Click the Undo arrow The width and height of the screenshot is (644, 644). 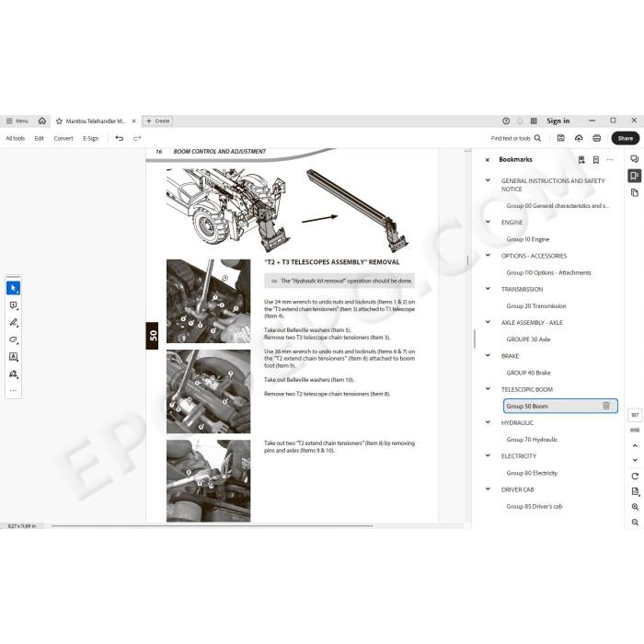click(119, 138)
